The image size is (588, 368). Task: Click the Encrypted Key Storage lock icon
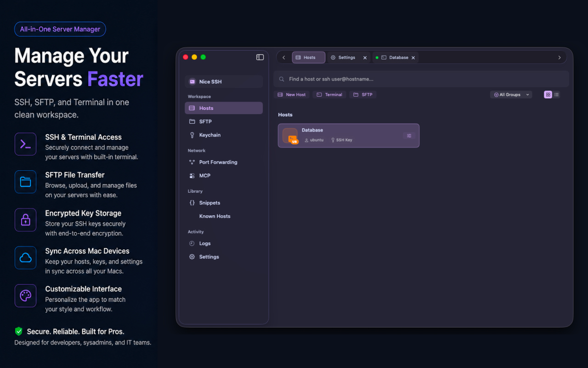[x=25, y=220]
